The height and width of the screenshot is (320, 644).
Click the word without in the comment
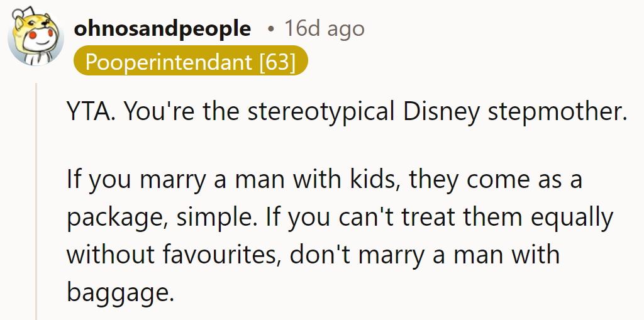pyautogui.click(x=108, y=255)
